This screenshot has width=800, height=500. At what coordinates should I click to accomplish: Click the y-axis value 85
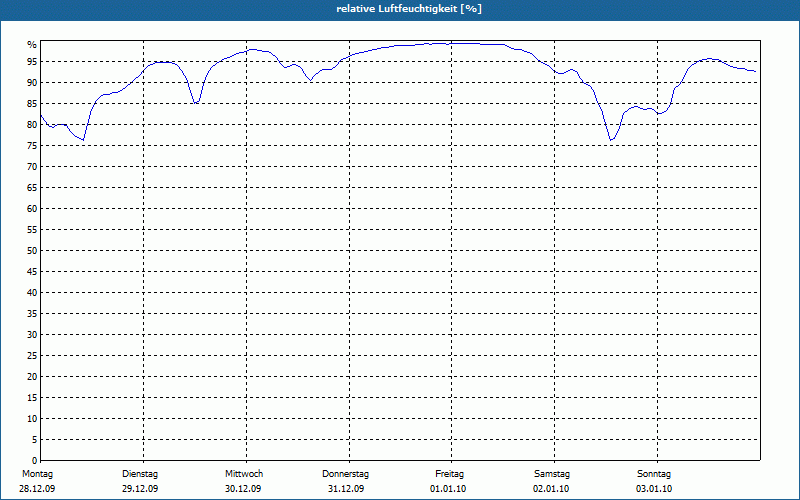[32, 104]
